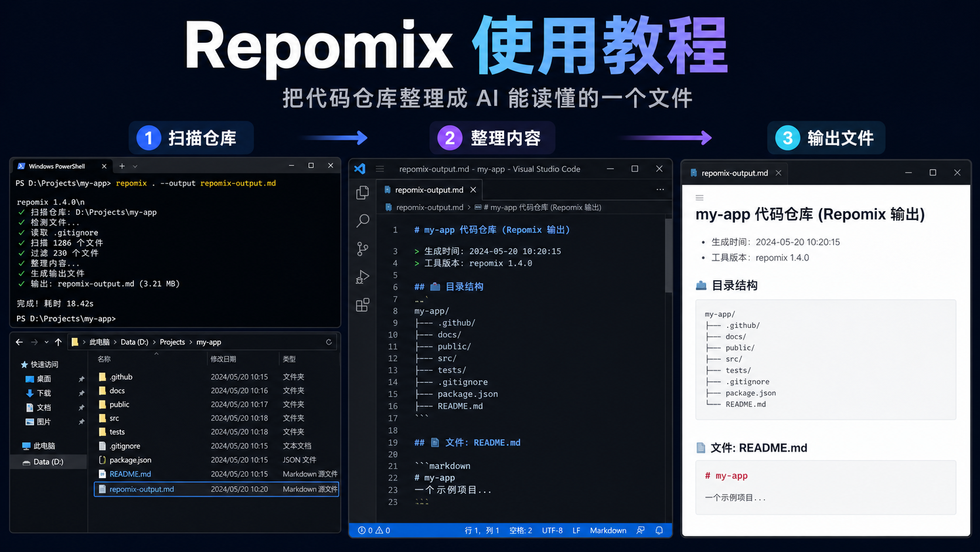Sort files by the 名称 column

pyautogui.click(x=104, y=359)
